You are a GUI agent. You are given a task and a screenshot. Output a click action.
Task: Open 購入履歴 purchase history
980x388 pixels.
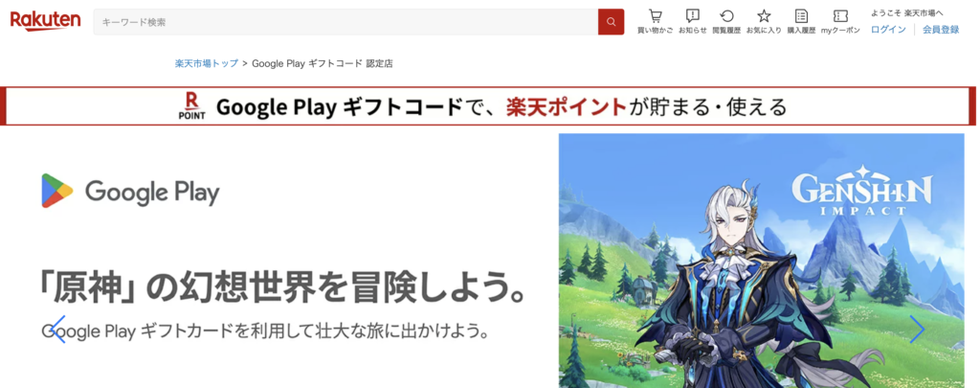(801, 21)
